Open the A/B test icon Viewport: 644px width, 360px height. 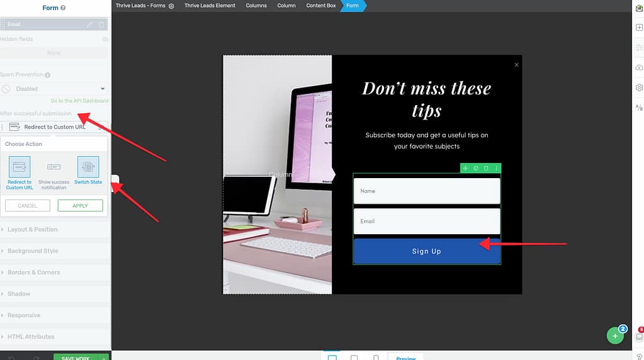click(639, 108)
